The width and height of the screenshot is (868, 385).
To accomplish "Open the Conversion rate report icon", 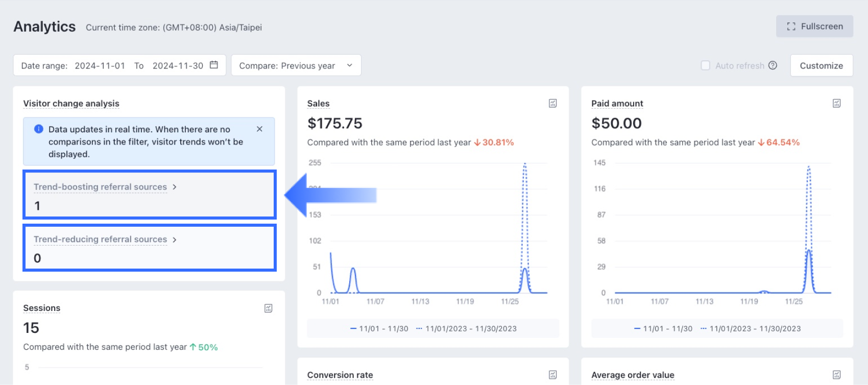I will (552, 375).
